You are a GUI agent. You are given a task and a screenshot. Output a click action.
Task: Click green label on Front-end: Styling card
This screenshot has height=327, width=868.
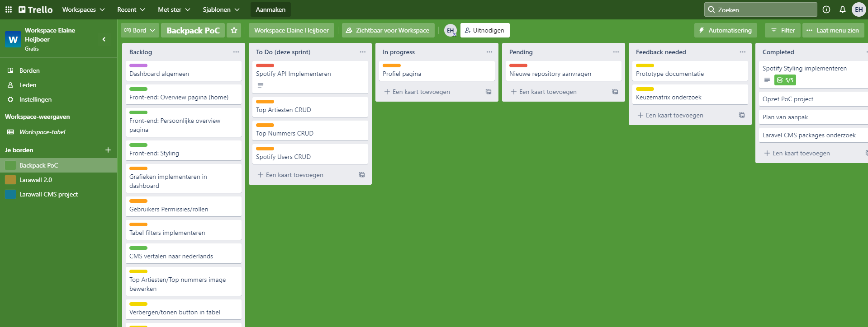(138, 145)
